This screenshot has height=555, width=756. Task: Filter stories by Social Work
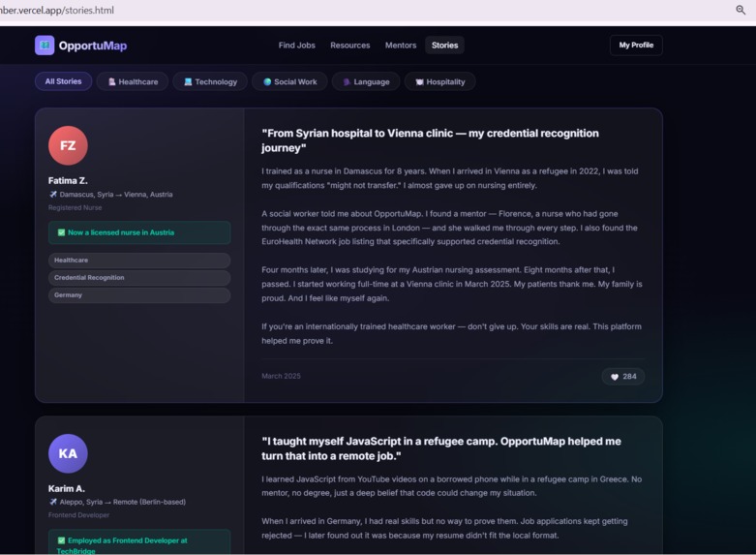click(289, 81)
